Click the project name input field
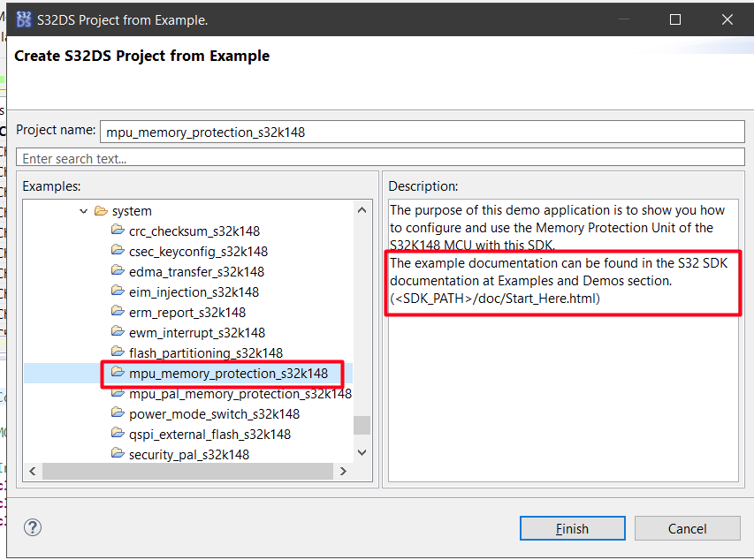 pyautogui.click(x=423, y=132)
